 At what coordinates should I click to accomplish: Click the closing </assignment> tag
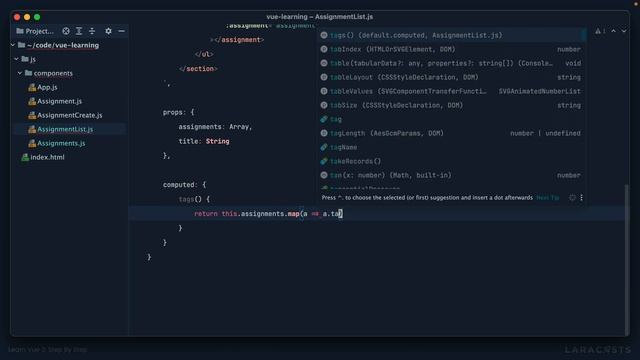pos(238,40)
